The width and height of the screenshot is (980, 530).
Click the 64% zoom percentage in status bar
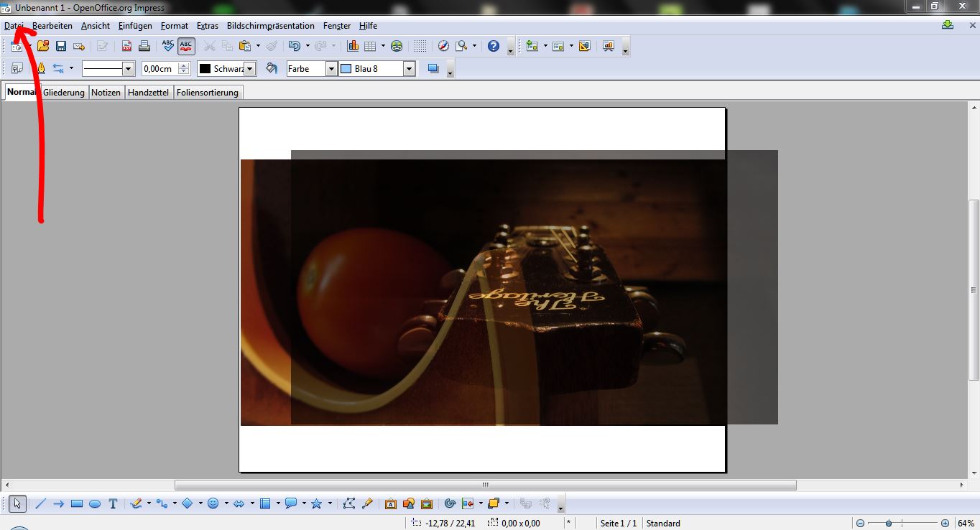coord(965,523)
